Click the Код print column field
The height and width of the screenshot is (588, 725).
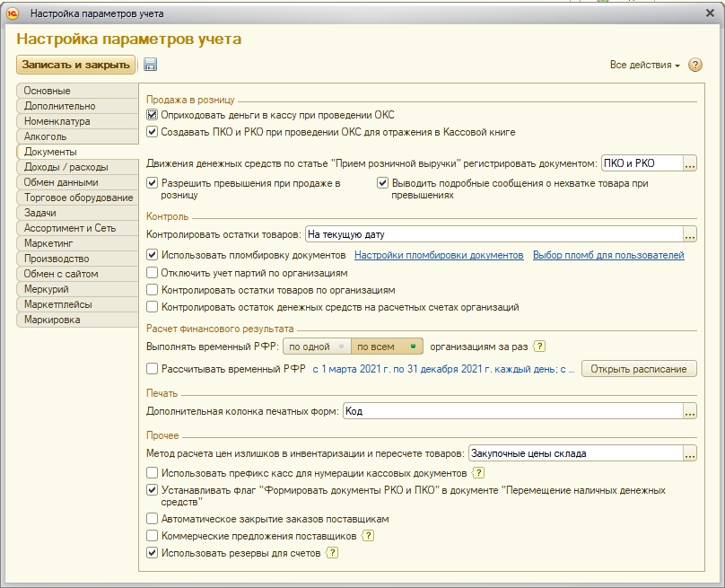[x=512, y=411]
